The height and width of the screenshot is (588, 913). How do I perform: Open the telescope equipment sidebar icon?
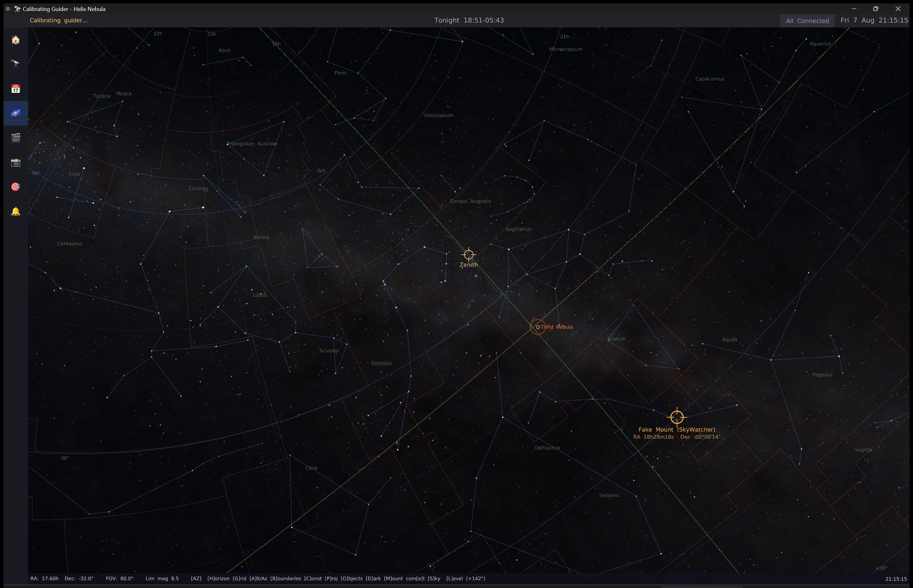pos(16,64)
